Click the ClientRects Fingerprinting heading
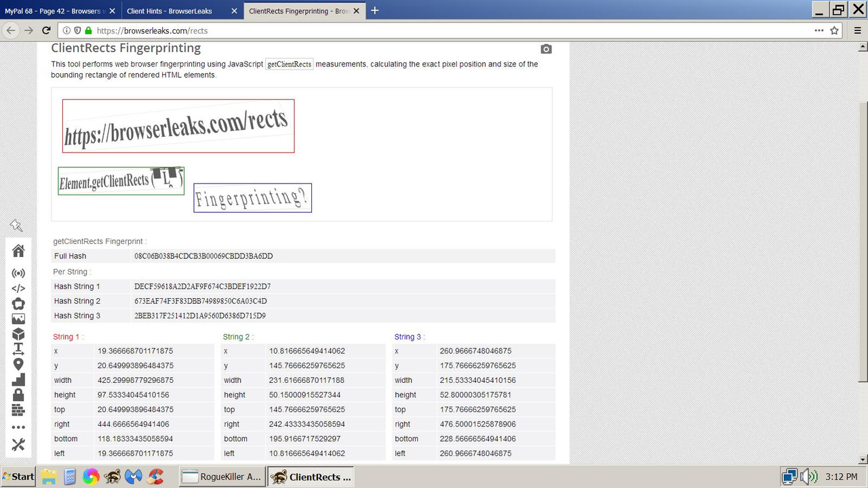 pos(125,48)
